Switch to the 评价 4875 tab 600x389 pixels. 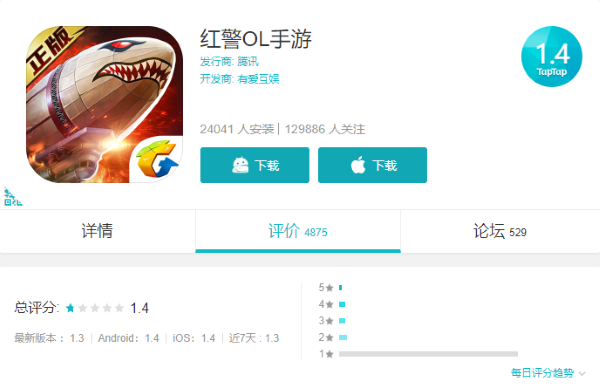tap(298, 231)
